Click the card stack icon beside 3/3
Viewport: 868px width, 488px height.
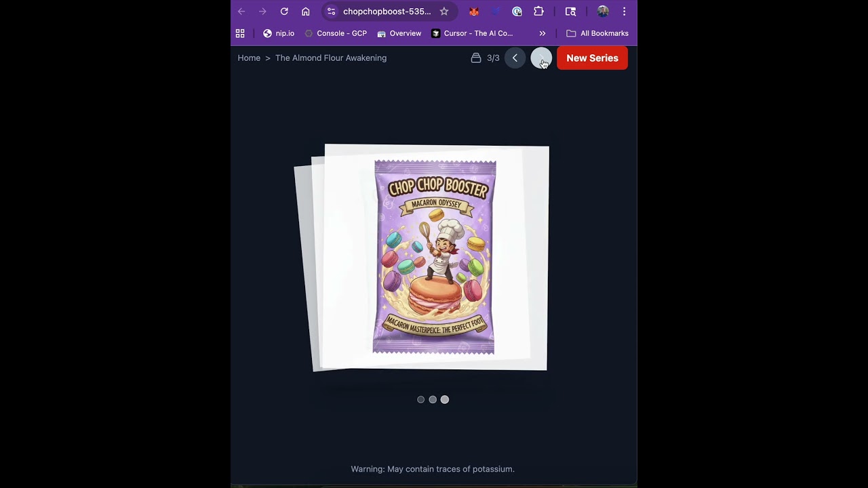476,58
